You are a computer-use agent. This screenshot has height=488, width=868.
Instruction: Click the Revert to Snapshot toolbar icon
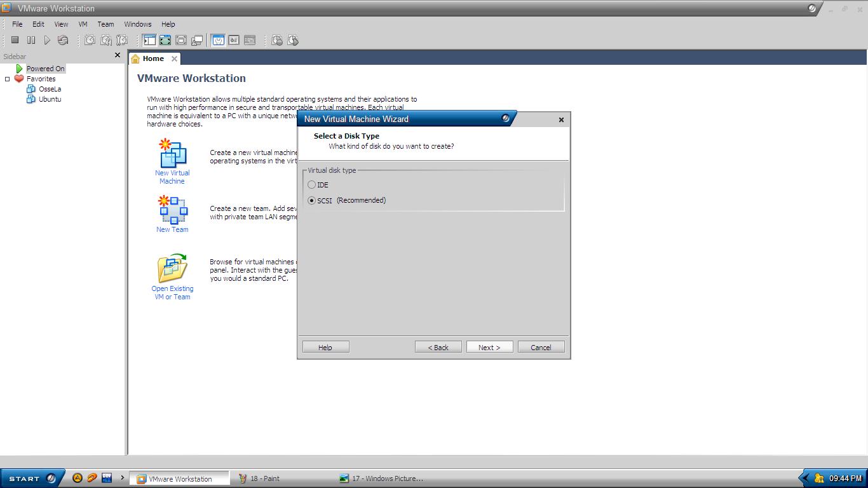[x=106, y=40]
